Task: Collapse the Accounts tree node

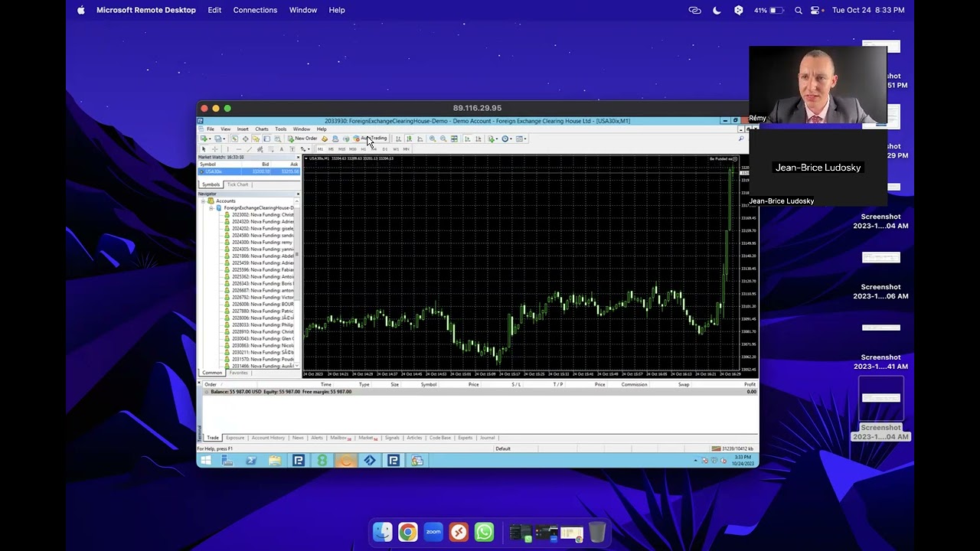Action: pyautogui.click(x=203, y=201)
